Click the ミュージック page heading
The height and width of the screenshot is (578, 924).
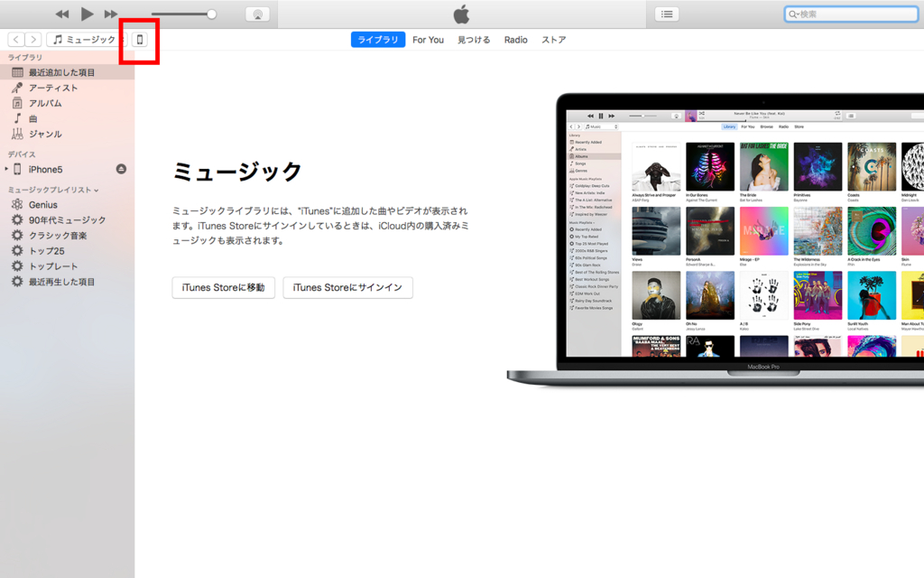[237, 172]
